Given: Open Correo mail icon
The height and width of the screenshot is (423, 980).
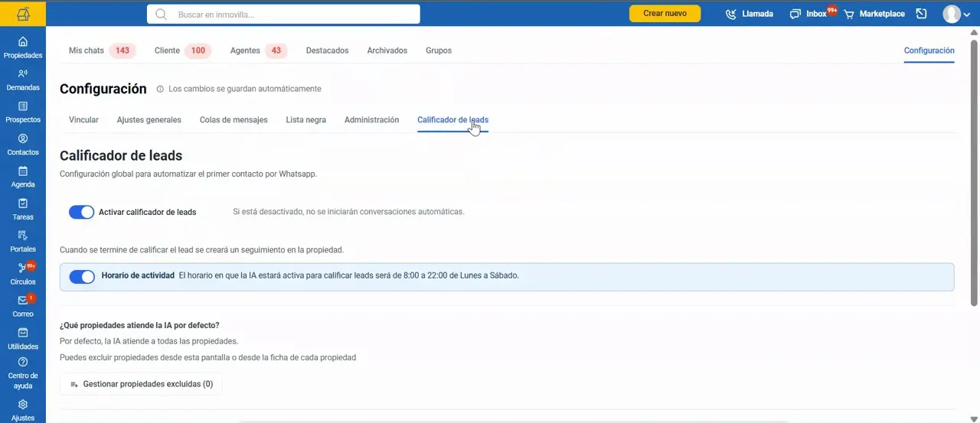Looking at the screenshot, I should pos(23,301).
